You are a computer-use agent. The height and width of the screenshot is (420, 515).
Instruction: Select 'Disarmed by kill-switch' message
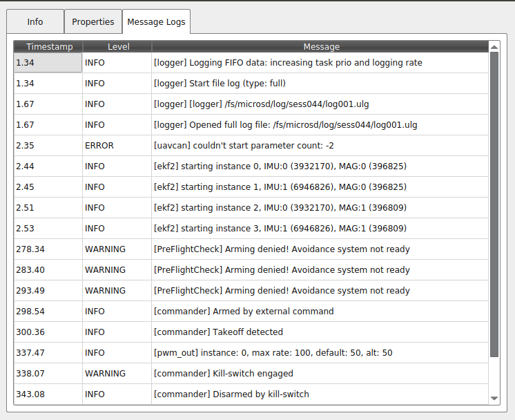click(320, 394)
